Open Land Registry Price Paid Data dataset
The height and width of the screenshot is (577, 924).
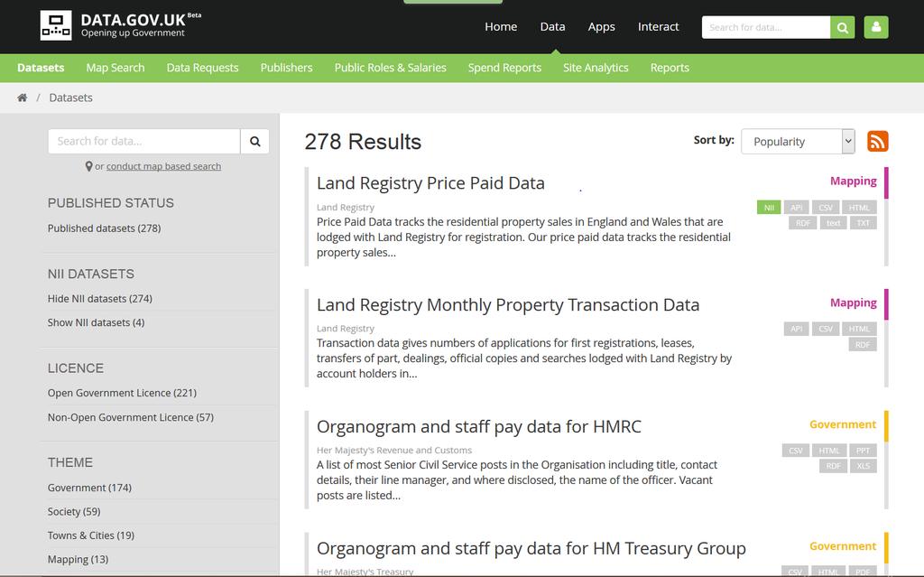click(430, 183)
